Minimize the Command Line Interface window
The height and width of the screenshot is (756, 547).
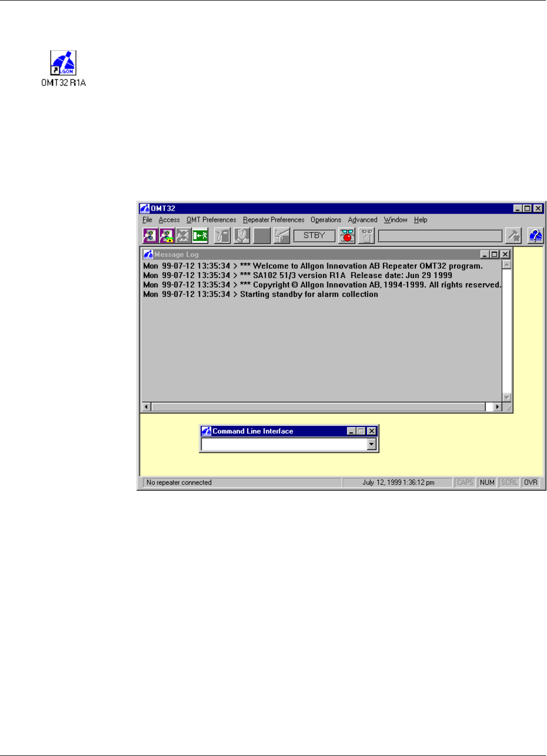(x=351, y=431)
